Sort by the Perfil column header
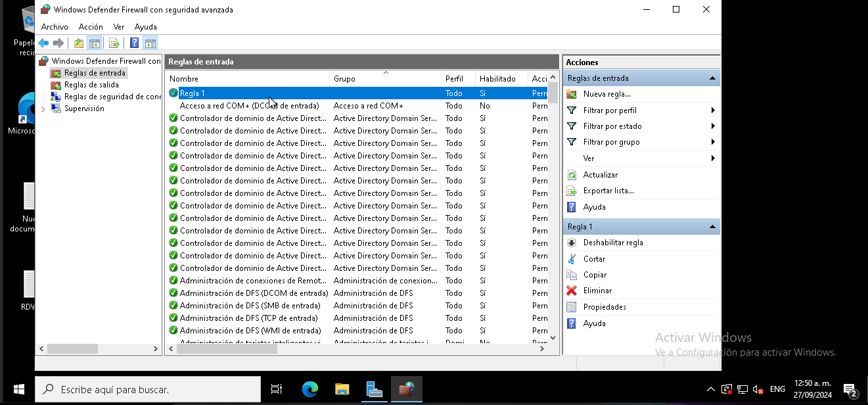This screenshot has width=868, height=405. pos(458,78)
